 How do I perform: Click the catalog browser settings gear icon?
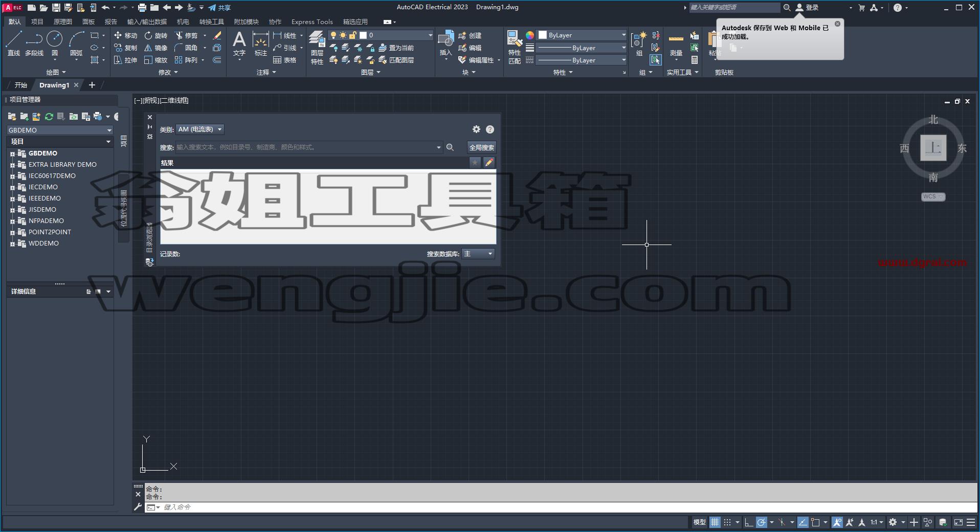[476, 129]
